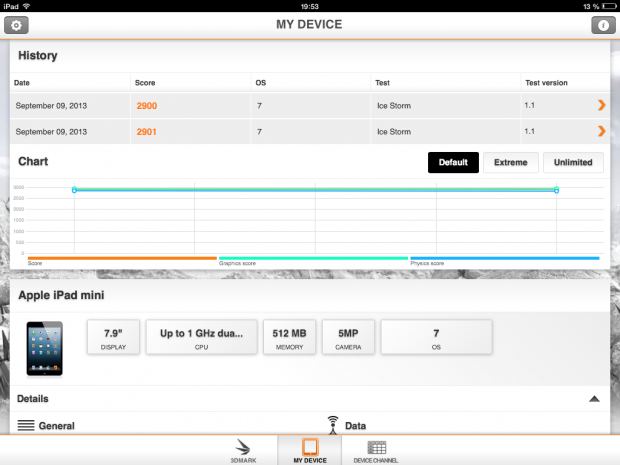Tap the iPad mini device thumbnail
Screen dimensions: 620x465
coord(44,349)
